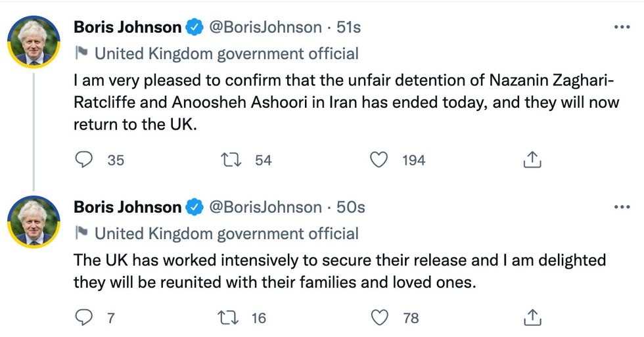The width and height of the screenshot is (644, 337).
Task: Open the 51s timestamp of first tweet
Action: click(x=348, y=28)
